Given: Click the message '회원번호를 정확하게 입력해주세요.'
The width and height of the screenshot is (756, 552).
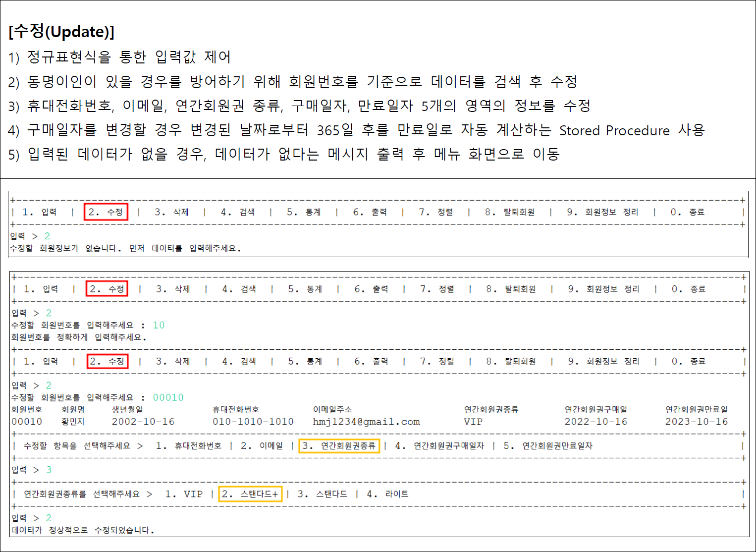Looking at the screenshot, I should point(79,337).
